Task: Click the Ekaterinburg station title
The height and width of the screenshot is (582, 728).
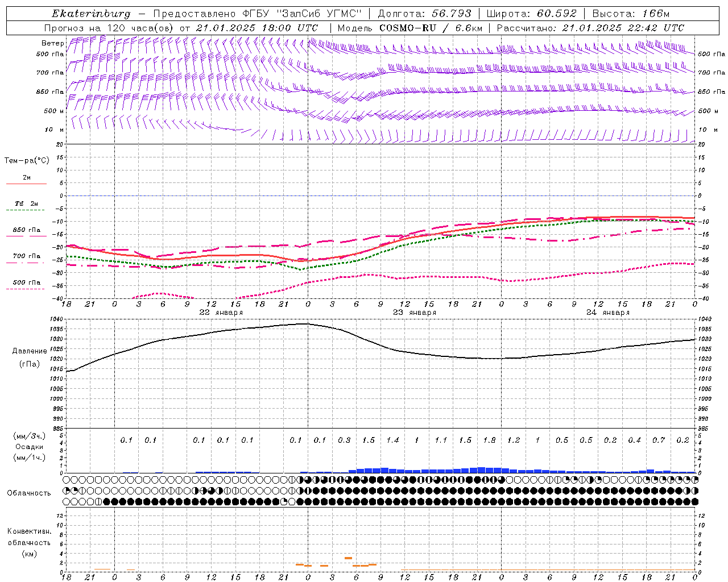Action: pos(91,14)
